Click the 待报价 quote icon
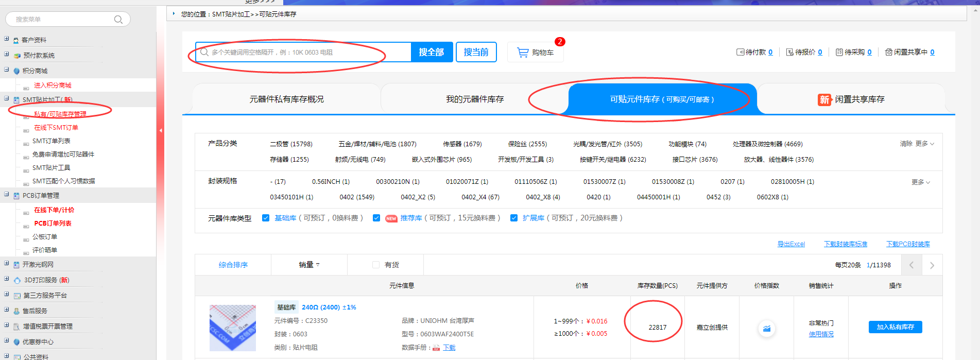The width and height of the screenshot is (980, 360). (x=789, y=52)
